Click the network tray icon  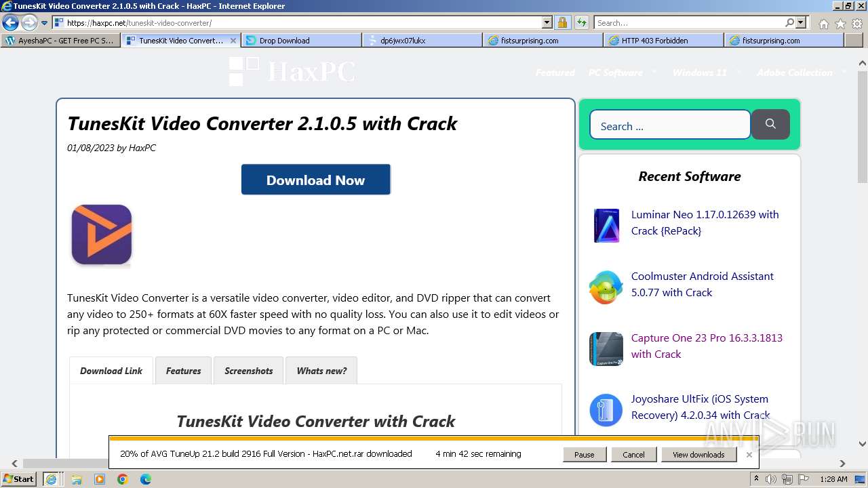pyautogui.click(x=787, y=479)
